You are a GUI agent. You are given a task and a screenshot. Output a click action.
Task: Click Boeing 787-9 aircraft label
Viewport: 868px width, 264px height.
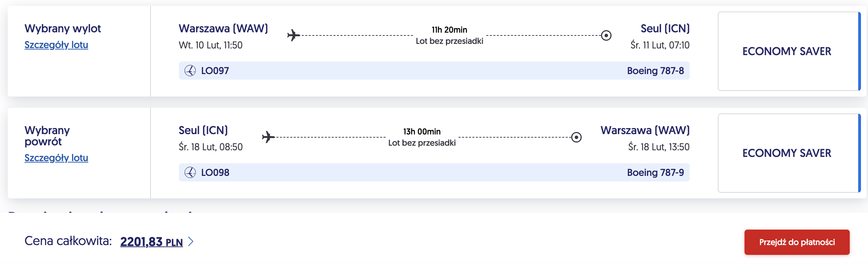pyautogui.click(x=655, y=173)
